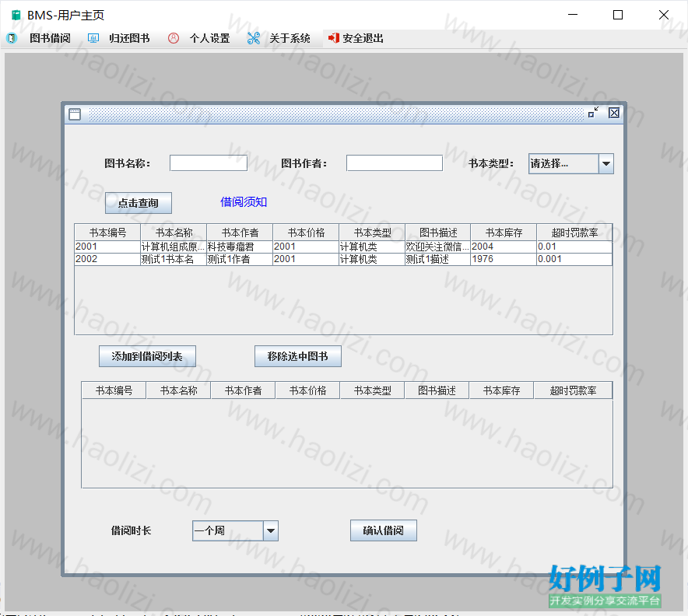Maximize the internal borrowing frame
Viewport: 688px width, 616px height.
click(593, 113)
